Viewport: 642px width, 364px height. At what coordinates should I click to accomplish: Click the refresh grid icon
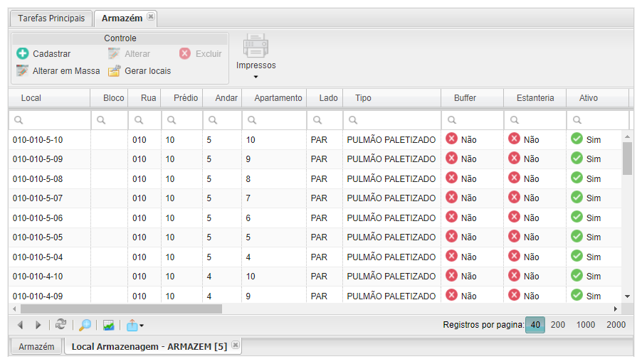(61, 325)
